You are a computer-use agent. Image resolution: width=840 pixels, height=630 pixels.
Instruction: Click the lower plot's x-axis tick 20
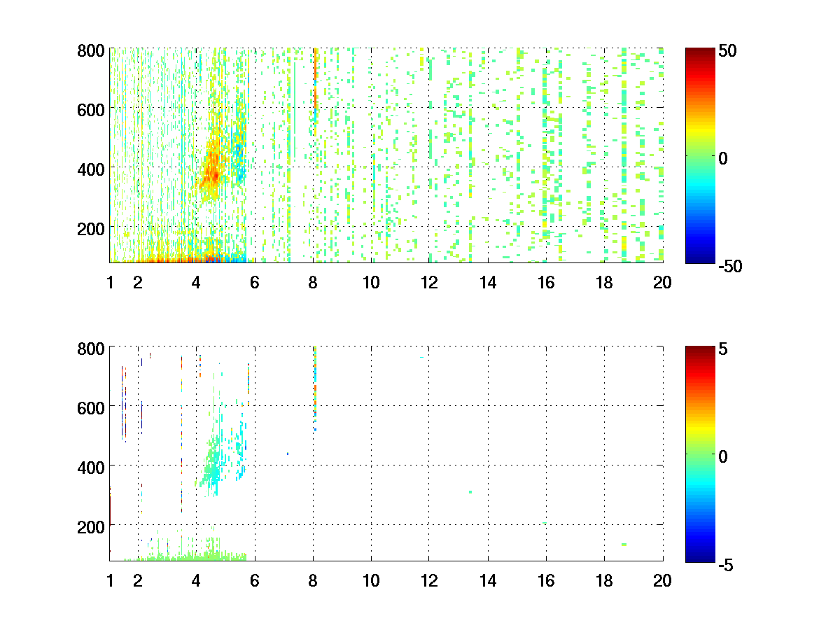click(x=662, y=580)
